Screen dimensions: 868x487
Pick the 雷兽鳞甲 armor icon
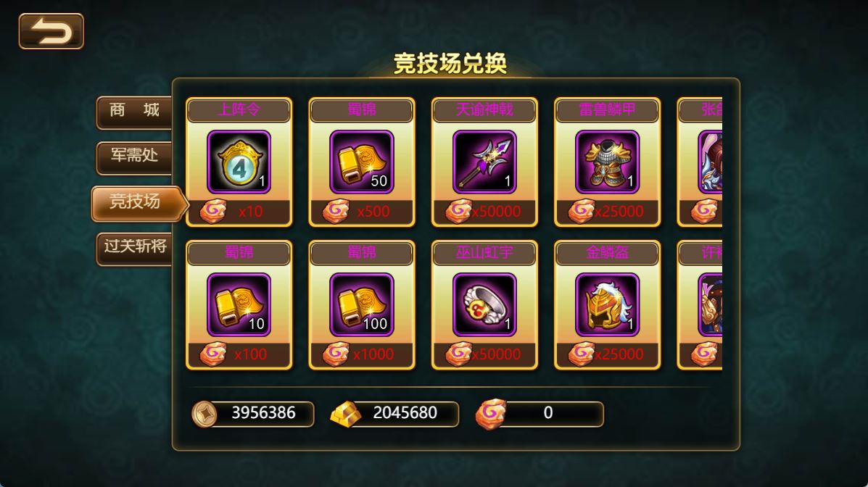(x=607, y=162)
